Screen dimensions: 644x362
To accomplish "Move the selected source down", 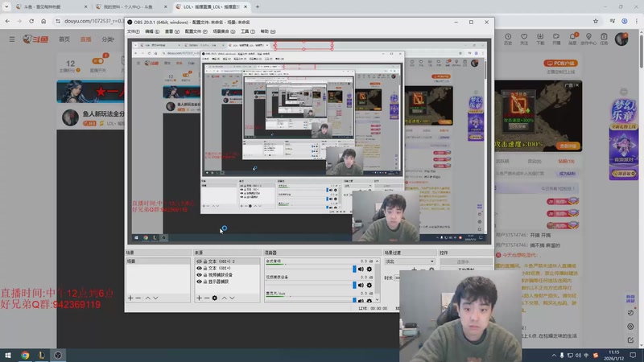I will tap(232, 298).
